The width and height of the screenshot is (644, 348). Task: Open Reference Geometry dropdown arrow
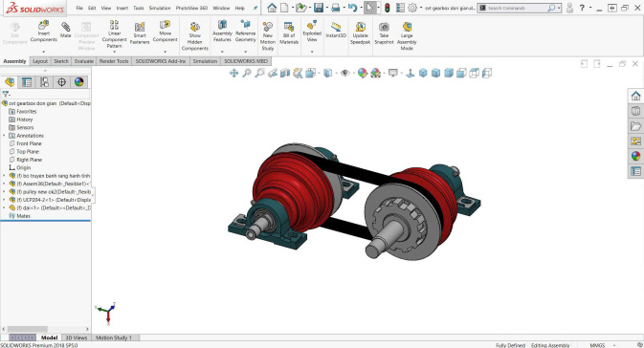tap(246, 52)
